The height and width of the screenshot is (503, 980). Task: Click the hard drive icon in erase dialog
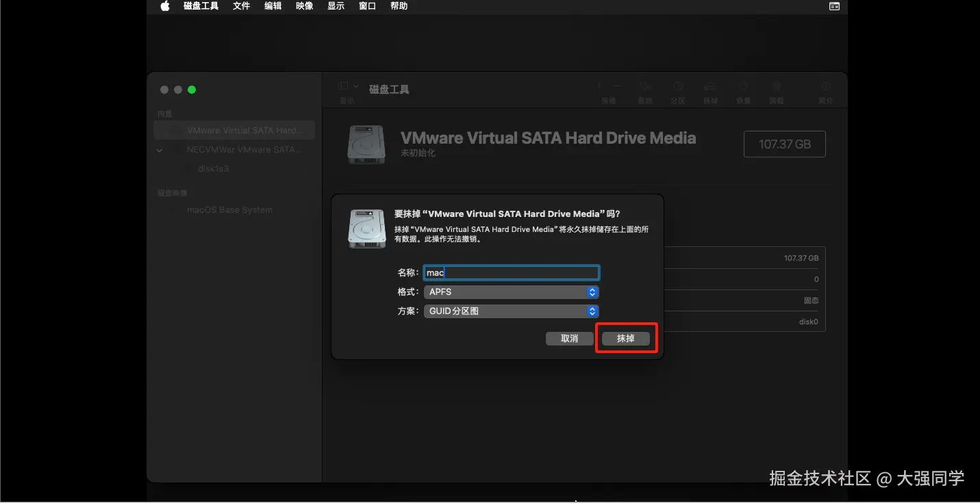pos(367,228)
